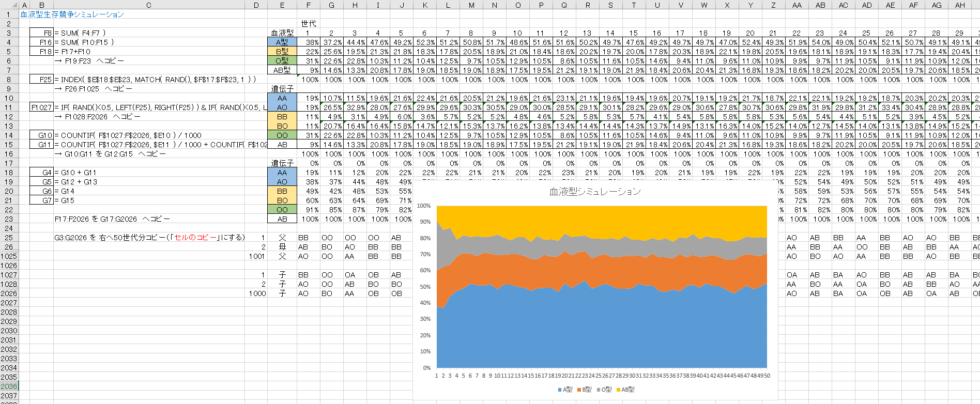This screenshot has width=980, height=404.
Task: Select the green O型 cell in row 6
Action: 282,61
